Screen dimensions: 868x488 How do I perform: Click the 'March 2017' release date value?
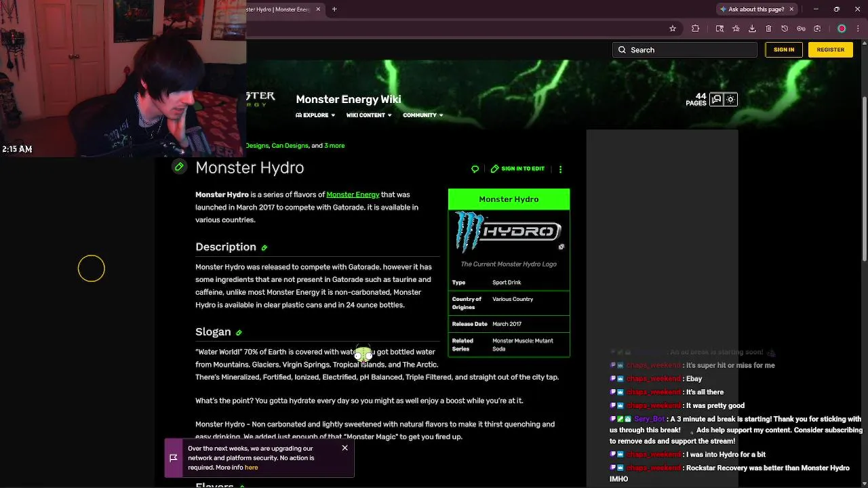click(507, 324)
